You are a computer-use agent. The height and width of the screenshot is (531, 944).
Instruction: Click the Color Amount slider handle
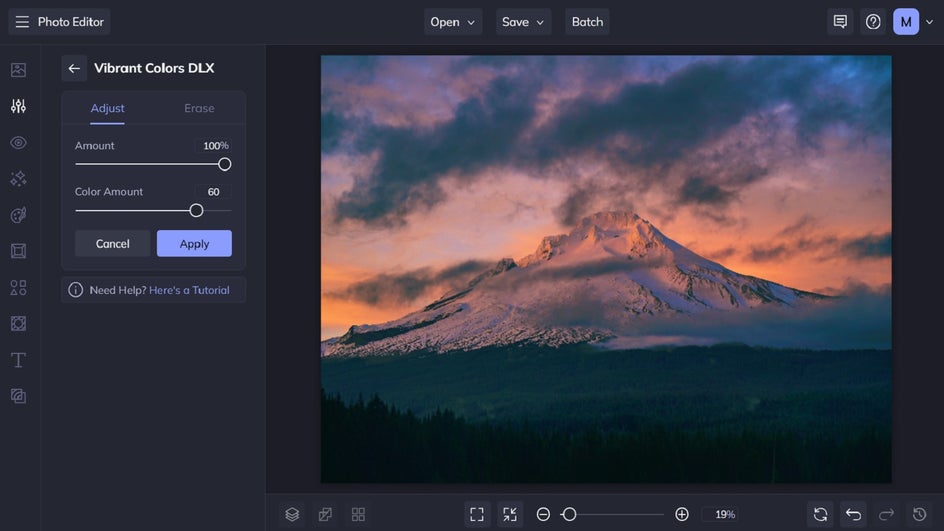point(196,210)
